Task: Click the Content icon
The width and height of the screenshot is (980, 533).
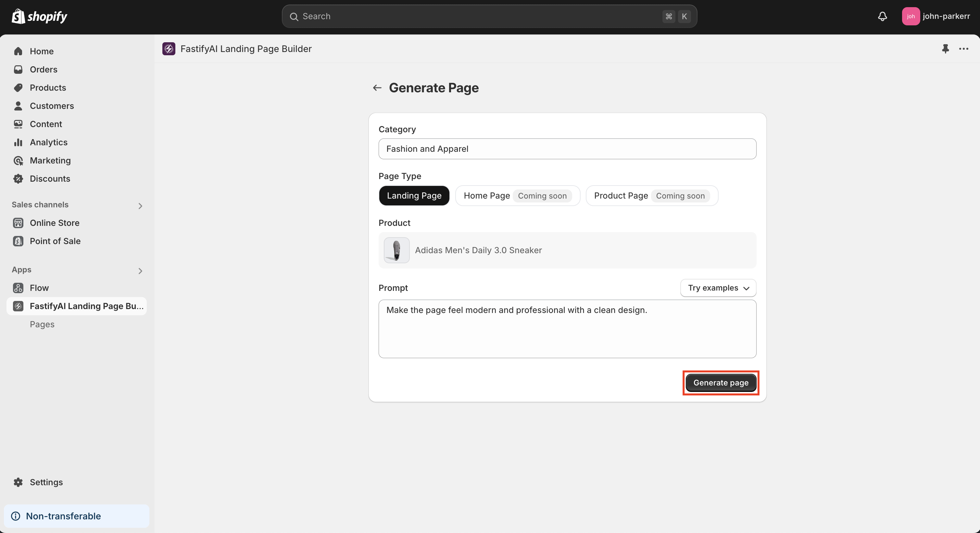Action: click(x=18, y=124)
